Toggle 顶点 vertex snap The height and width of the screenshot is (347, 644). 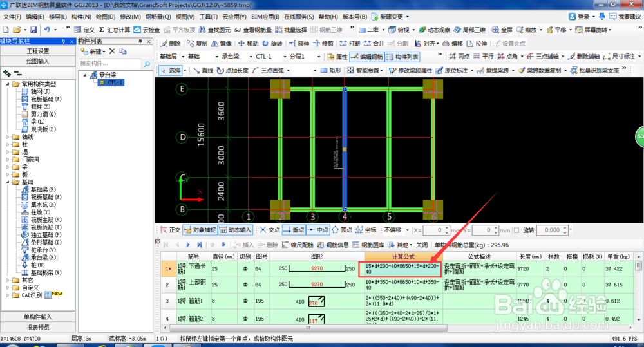coord(343,230)
